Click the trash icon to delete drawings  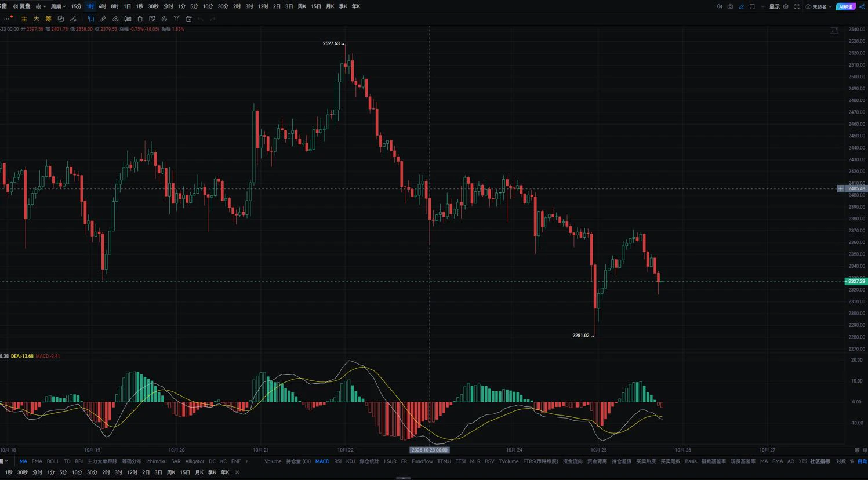[188, 19]
